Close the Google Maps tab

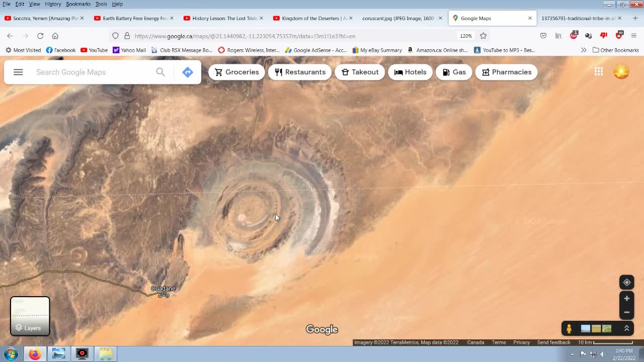click(530, 18)
